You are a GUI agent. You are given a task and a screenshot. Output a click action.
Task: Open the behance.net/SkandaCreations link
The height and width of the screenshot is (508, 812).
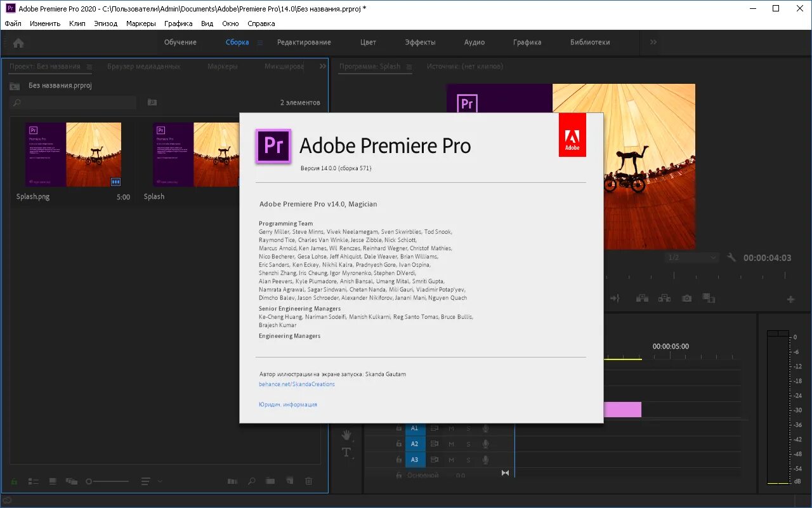297,384
